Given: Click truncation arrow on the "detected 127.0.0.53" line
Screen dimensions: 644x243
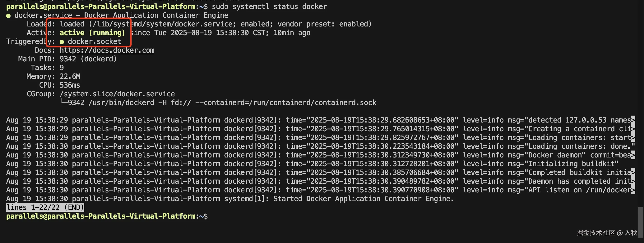Looking at the screenshot, I should click(633, 120).
